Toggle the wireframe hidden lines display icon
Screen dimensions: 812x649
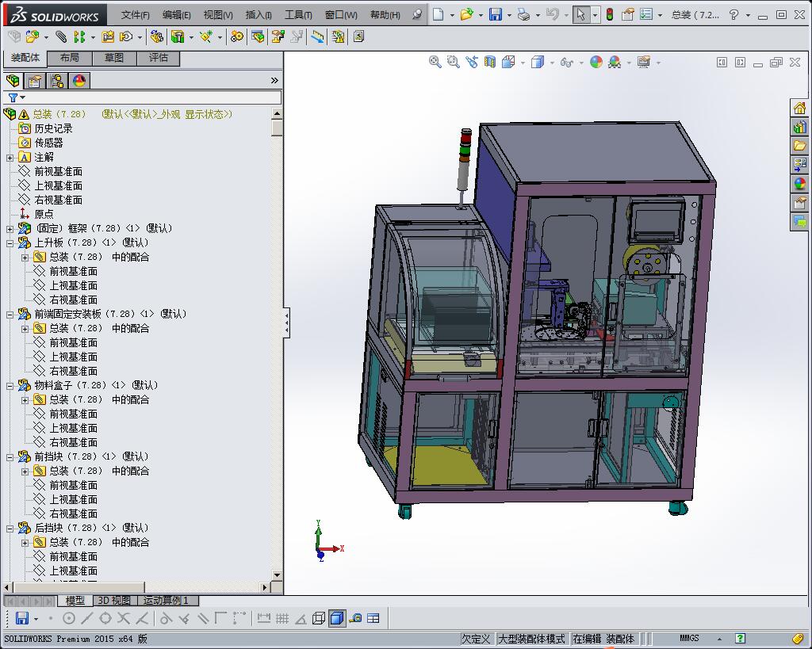[x=319, y=618]
